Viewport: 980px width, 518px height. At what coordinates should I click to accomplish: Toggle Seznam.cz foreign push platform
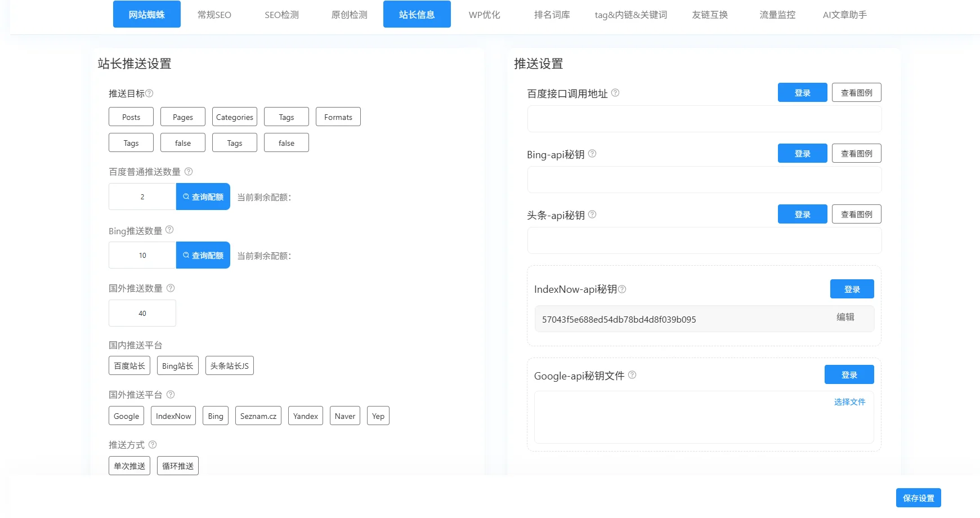[258, 416]
